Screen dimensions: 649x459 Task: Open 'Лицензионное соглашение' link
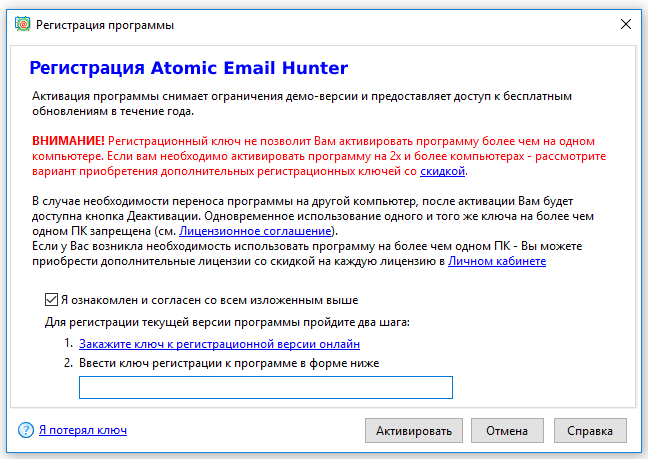click(x=255, y=231)
